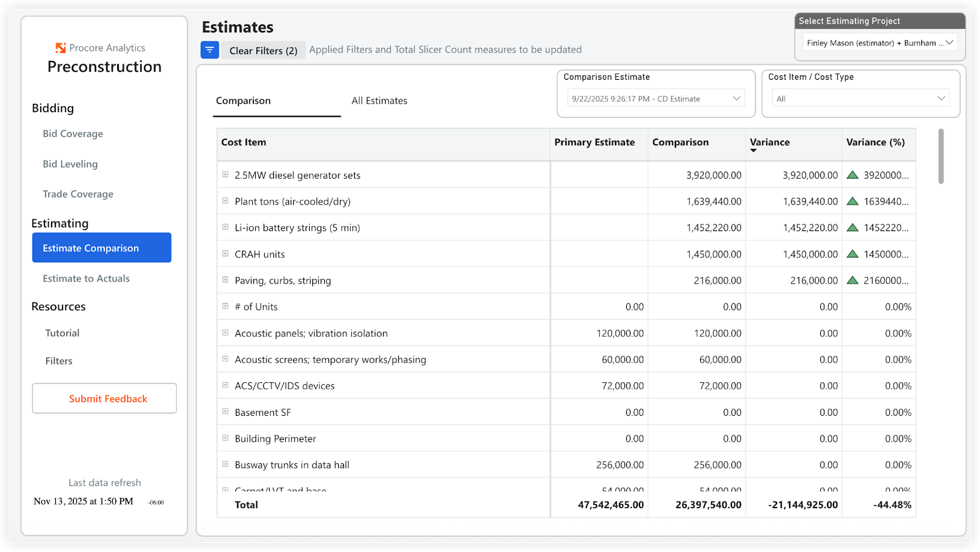Expand the Acoustic panels; vibration isolation row
Screen dimensions: 980x552
coord(225,332)
